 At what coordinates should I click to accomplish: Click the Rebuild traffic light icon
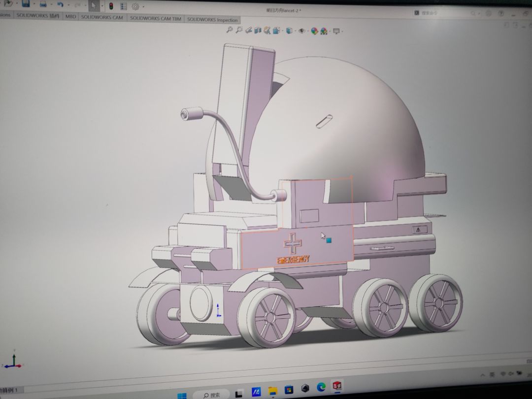pyautogui.click(x=111, y=6)
